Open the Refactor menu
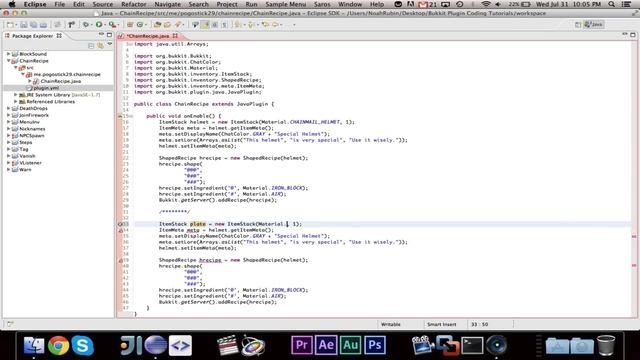This screenshot has height=360, width=640. click(x=133, y=4)
